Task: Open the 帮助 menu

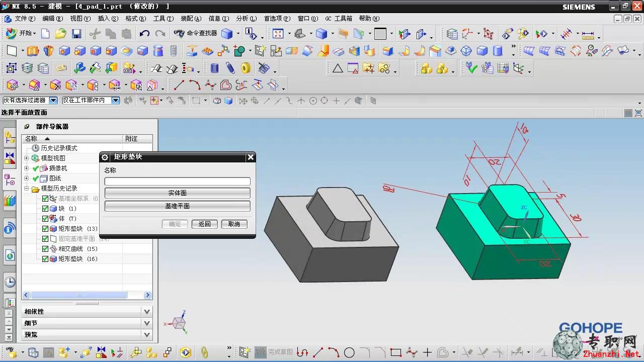Action: [369, 19]
